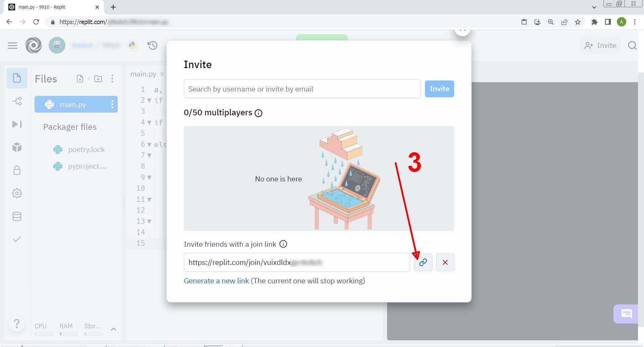Open the Secrets lock icon in the sidebar

click(x=17, y=170)
